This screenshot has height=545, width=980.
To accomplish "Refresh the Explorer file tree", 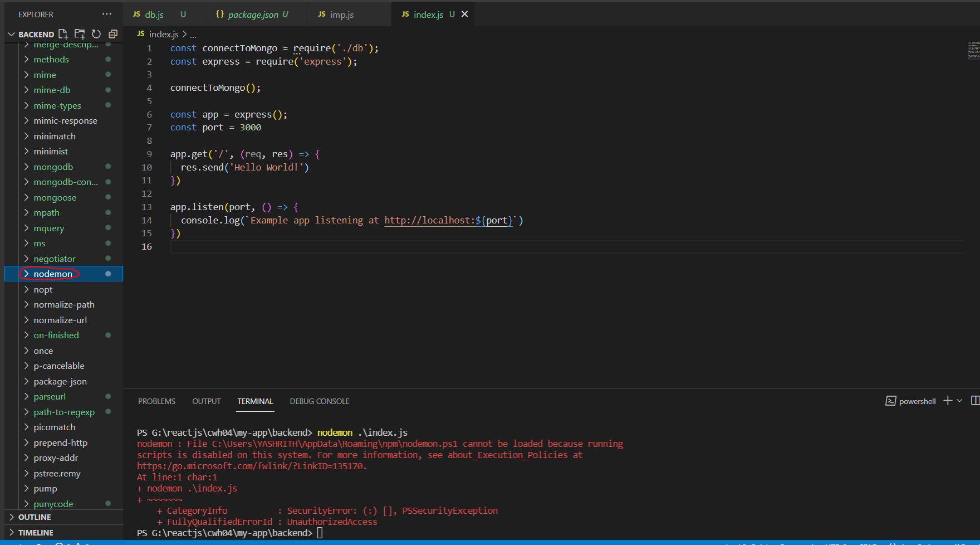I will 96,34.
